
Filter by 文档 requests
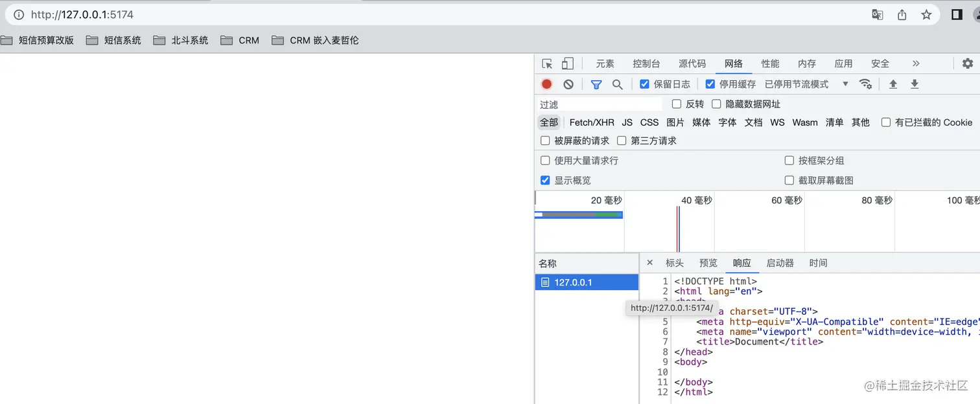[x=753, y=122]
